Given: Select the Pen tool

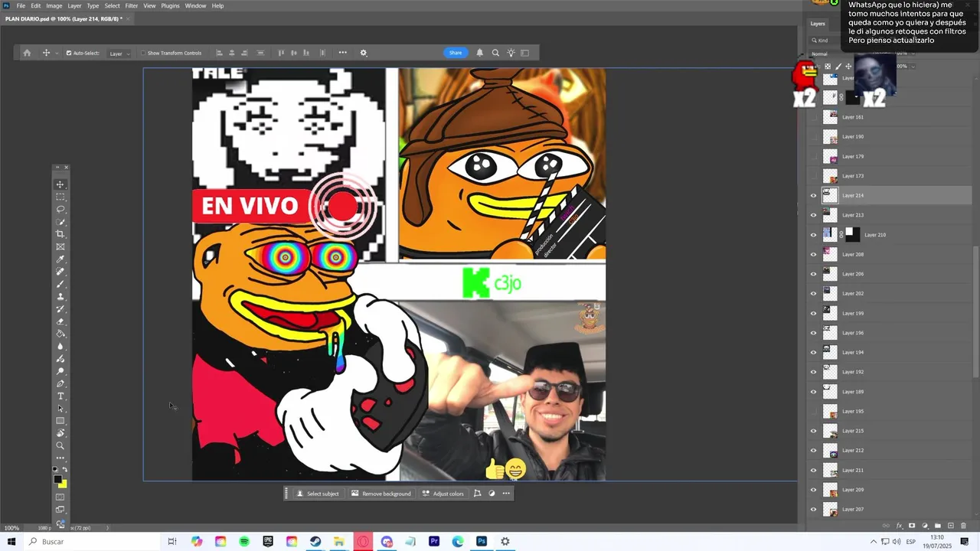Looking at the screenshot, I should (60, 383).
